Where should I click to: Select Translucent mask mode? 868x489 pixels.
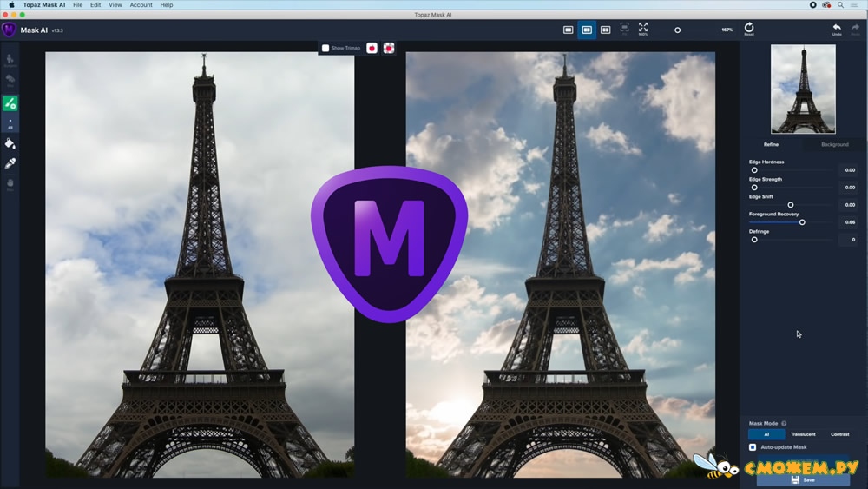[803, 434]
